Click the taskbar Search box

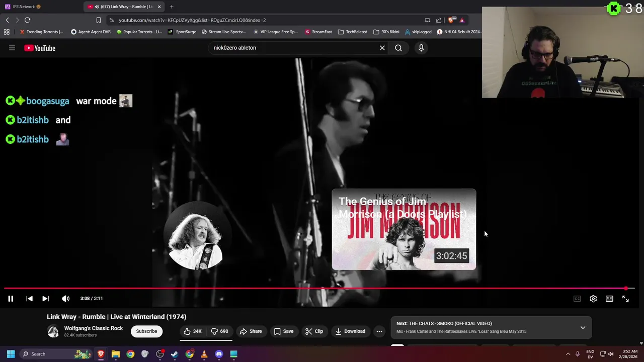(57, 354)
